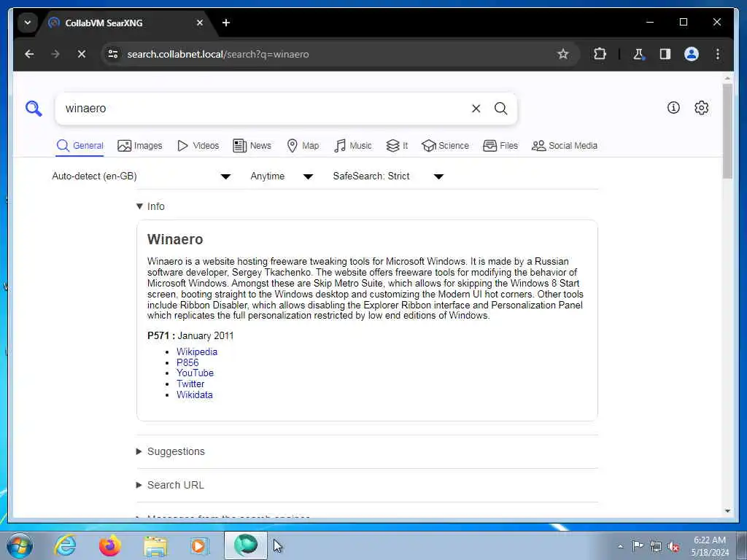Switch to the Videos tab

point(198,146)
